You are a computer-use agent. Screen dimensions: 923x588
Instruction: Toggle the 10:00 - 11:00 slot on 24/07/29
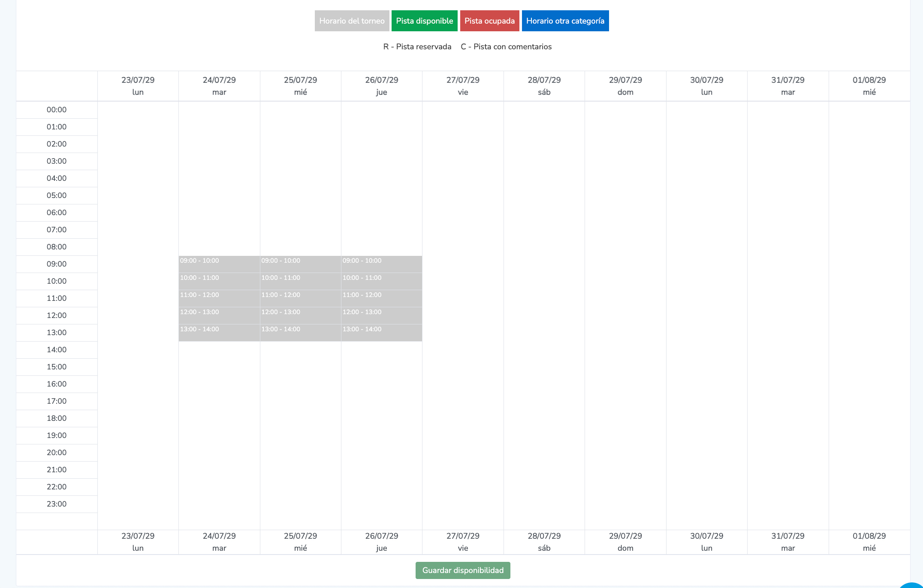pyautogui.click(x=219, y=282)
